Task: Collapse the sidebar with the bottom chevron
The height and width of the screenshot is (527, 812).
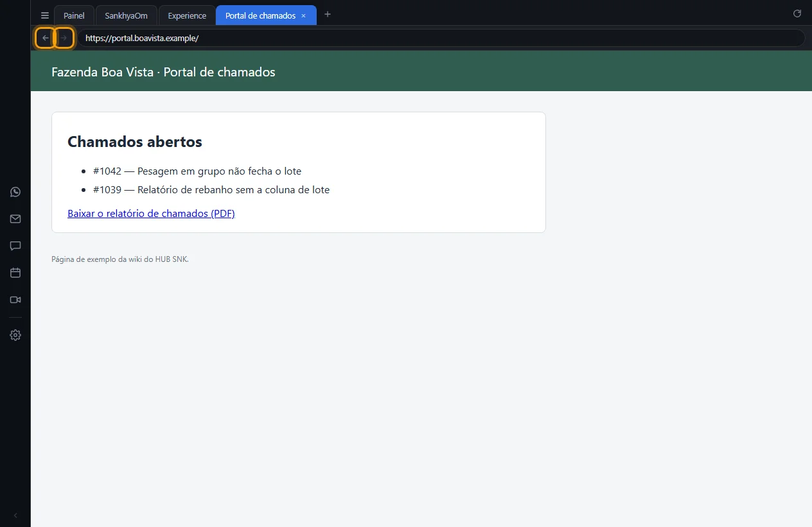Action: click(x=15, y=515)
